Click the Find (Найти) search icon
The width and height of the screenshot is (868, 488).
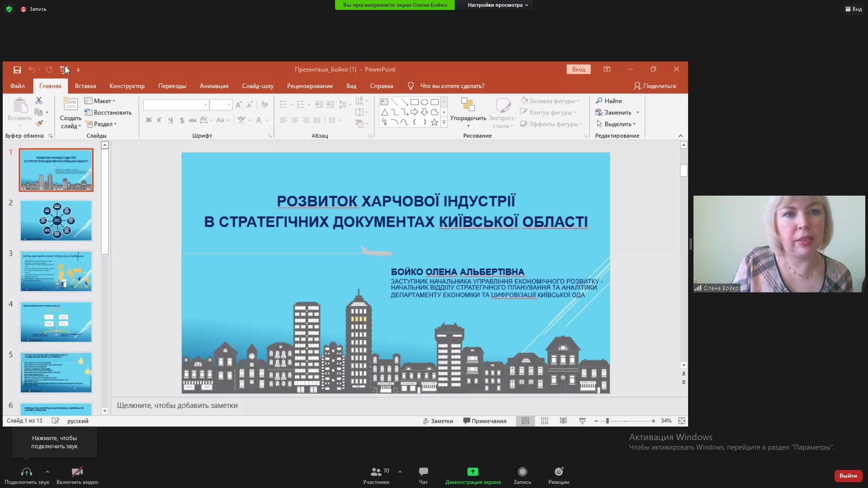point(599,101)
